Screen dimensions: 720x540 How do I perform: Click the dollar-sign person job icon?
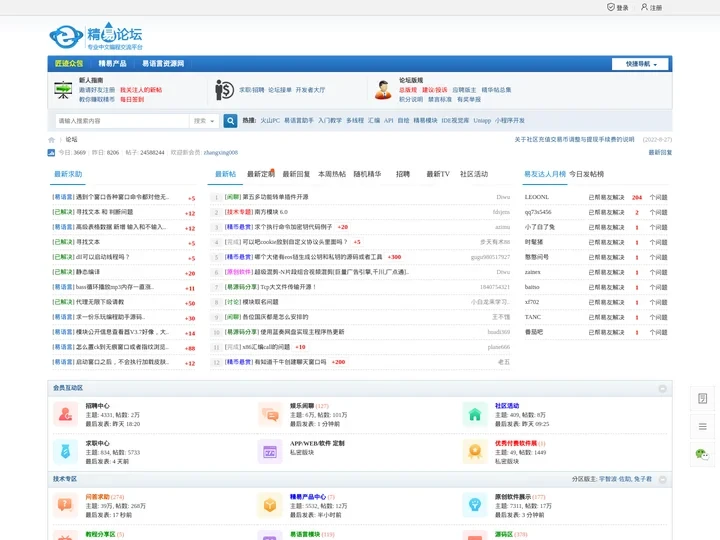pos(225,90)
